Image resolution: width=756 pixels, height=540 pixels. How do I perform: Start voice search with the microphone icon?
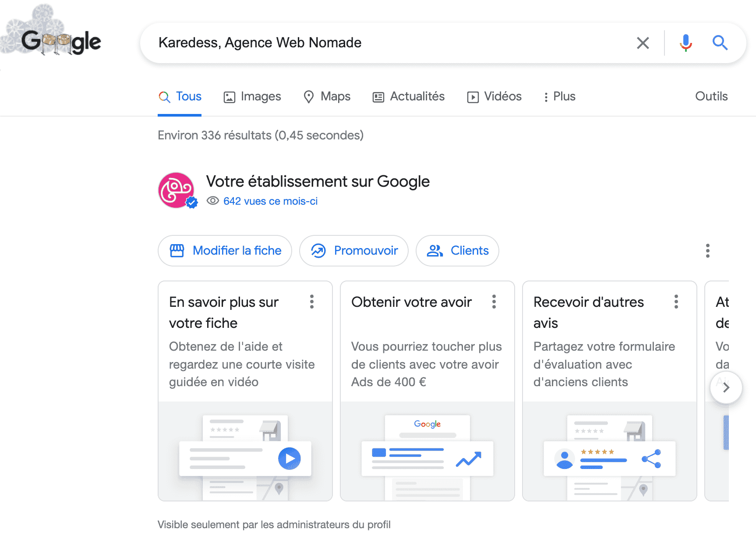(685, 43)
